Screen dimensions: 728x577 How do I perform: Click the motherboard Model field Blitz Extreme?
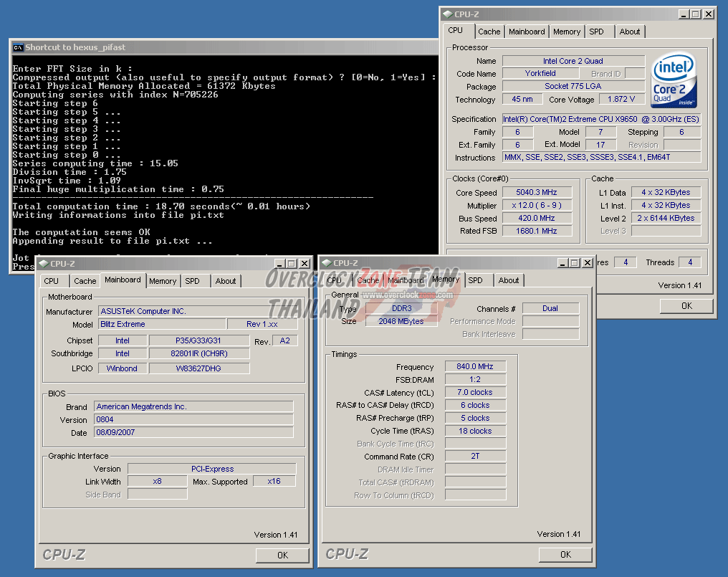pyautogui.click(x=163, y=324)
